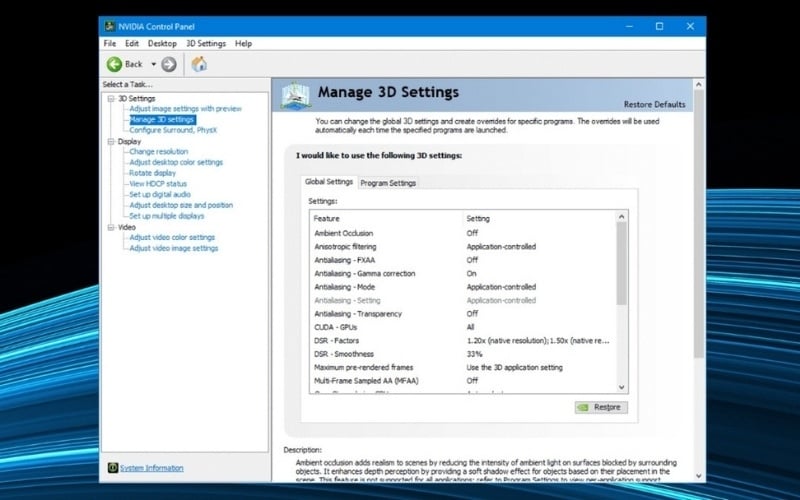
Task: Select the Antialiasing - FXAA row
Action: (463, 260)
